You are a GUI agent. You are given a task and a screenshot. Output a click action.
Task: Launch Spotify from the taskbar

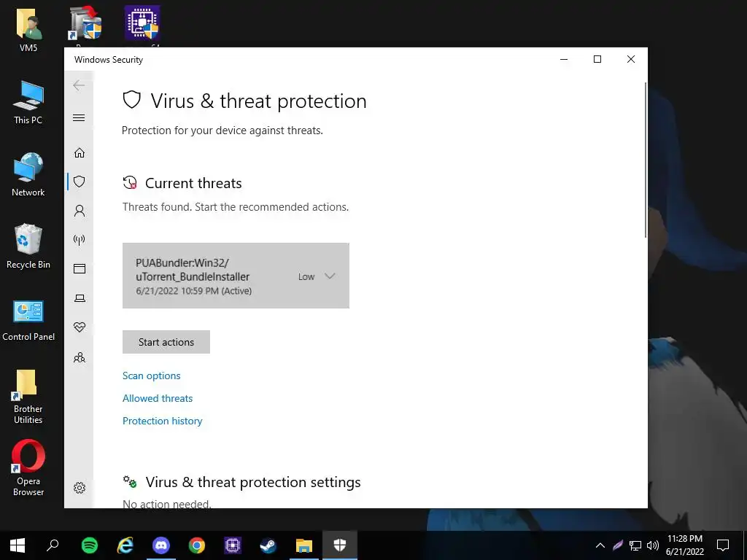[x=90, y=545]
